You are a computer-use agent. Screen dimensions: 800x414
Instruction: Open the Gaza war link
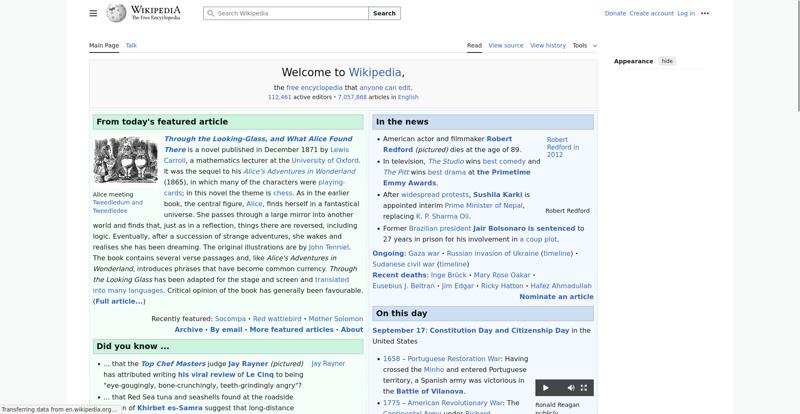point(423,253)
